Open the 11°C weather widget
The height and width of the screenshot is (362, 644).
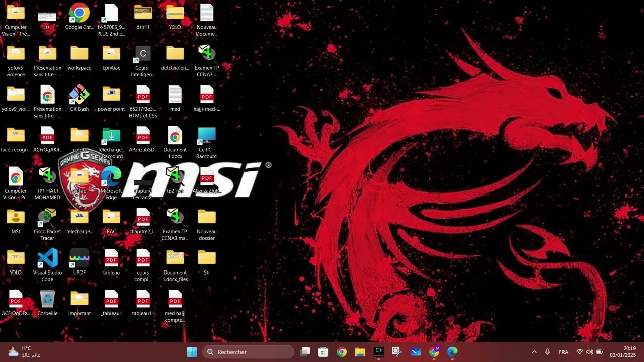coord(23,352)
